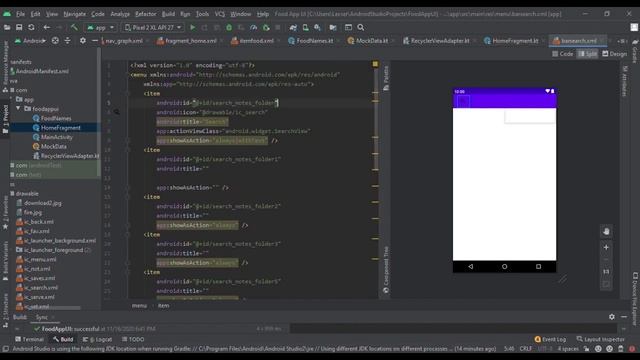
Task: Click the Sync/Reload from disk icon
Action: point(31,27)
